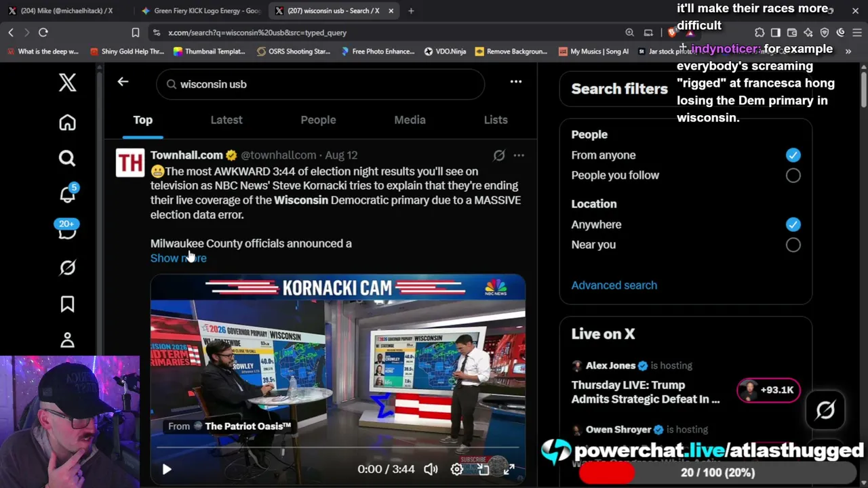This screenshot has height=488, width=868.
Task: Open Explore search icon in X sidebar
Action: [x=67, y=159]
